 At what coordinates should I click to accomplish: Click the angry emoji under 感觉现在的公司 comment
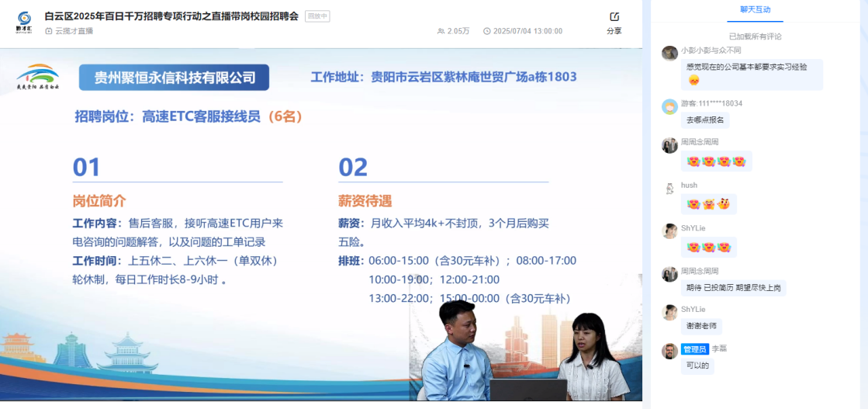693,81
